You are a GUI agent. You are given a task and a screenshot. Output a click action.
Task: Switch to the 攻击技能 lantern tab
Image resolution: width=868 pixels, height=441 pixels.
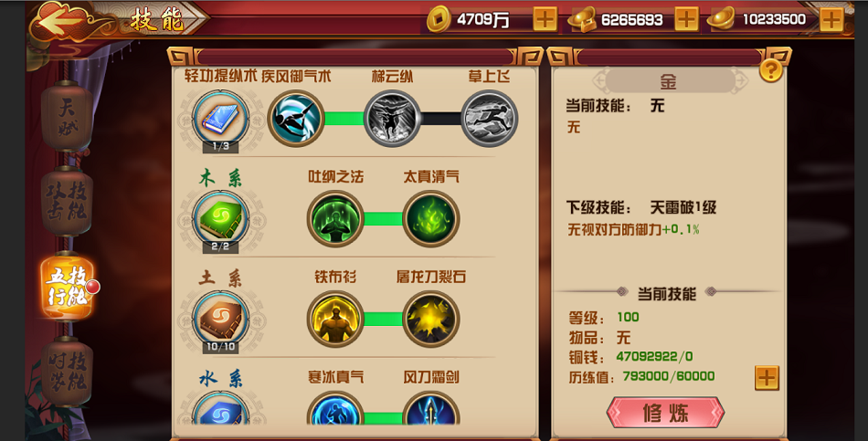point(67,202)
